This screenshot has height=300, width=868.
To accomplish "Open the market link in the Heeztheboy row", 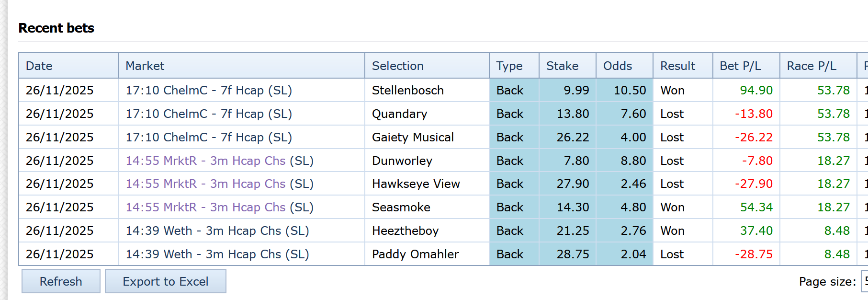I will pyautogui.click(x=217, y=231).
